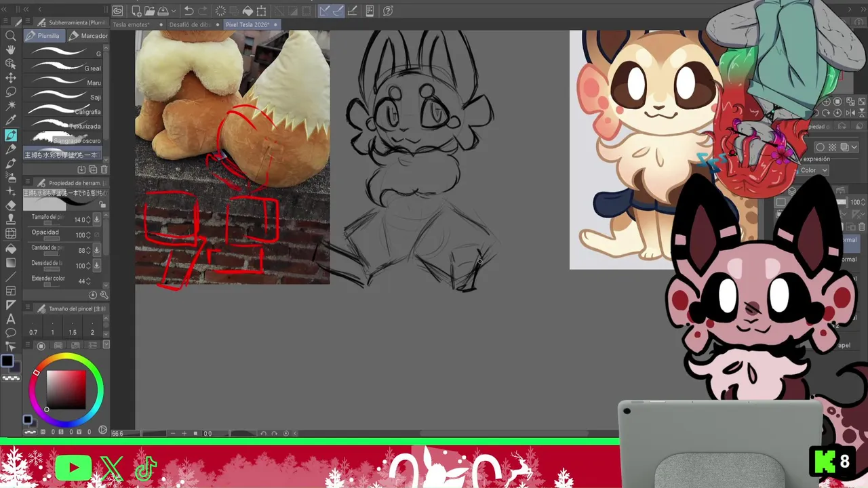This screenshot has height=488, width=868.
Task: Select the Text tool
Action: pyautogui.click(x=11, y=319)
